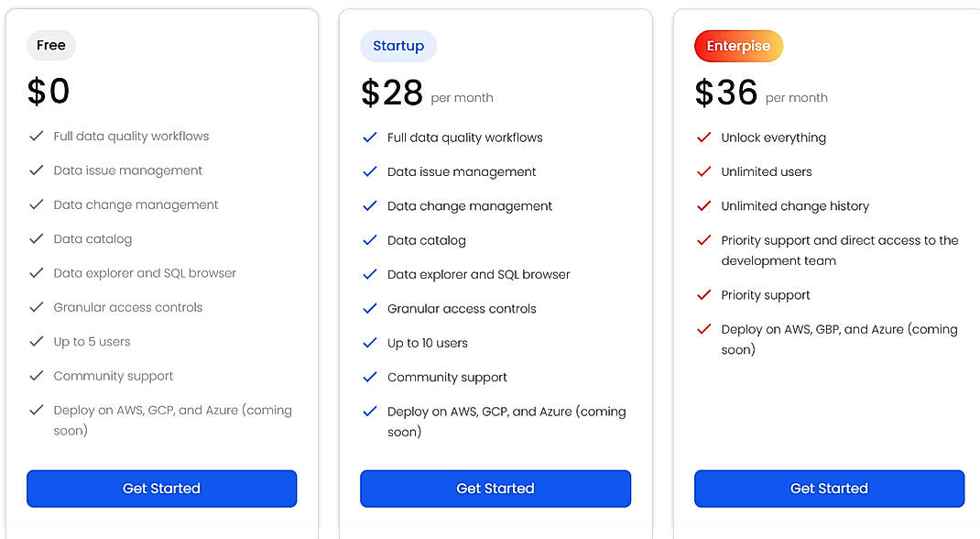Click Get Started on the Startup plan

[495, 489]
